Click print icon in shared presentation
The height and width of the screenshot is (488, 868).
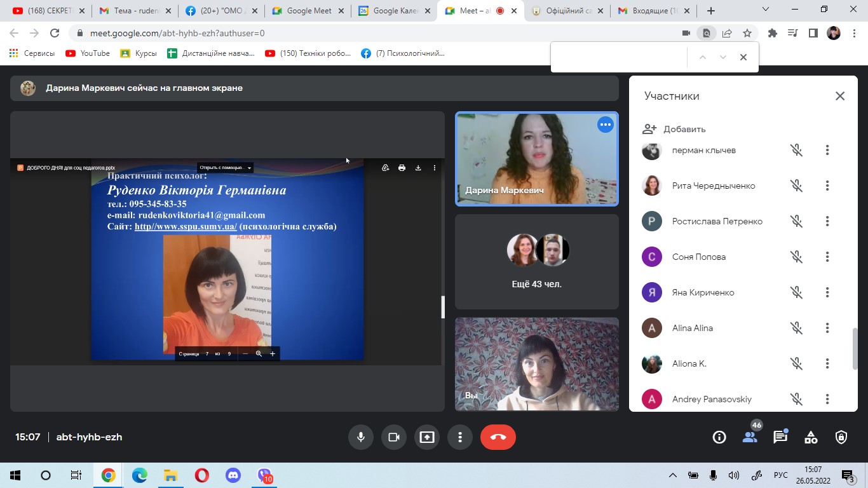tap(402, 168)
